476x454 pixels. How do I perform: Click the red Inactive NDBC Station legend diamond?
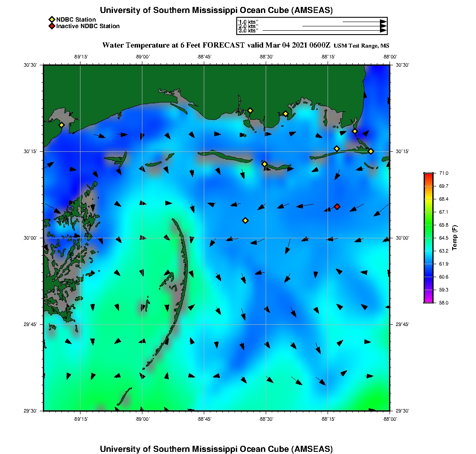click(x=51, y=26)
